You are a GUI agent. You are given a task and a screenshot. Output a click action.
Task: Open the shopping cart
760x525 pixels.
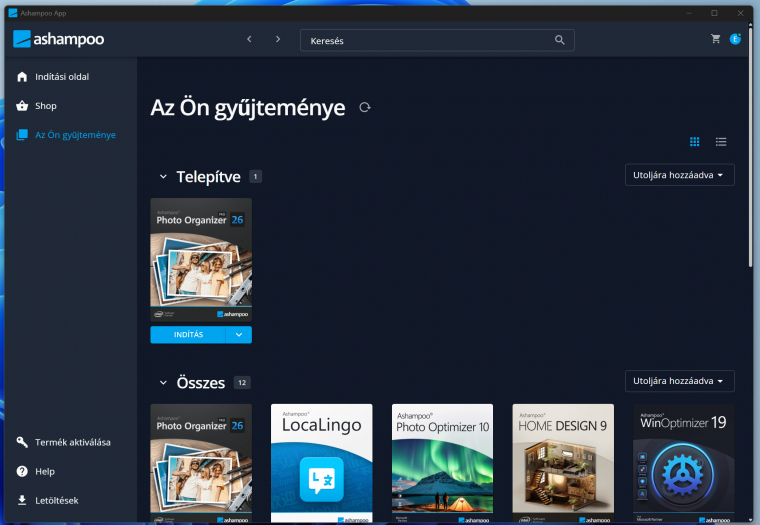coord(716,39)
